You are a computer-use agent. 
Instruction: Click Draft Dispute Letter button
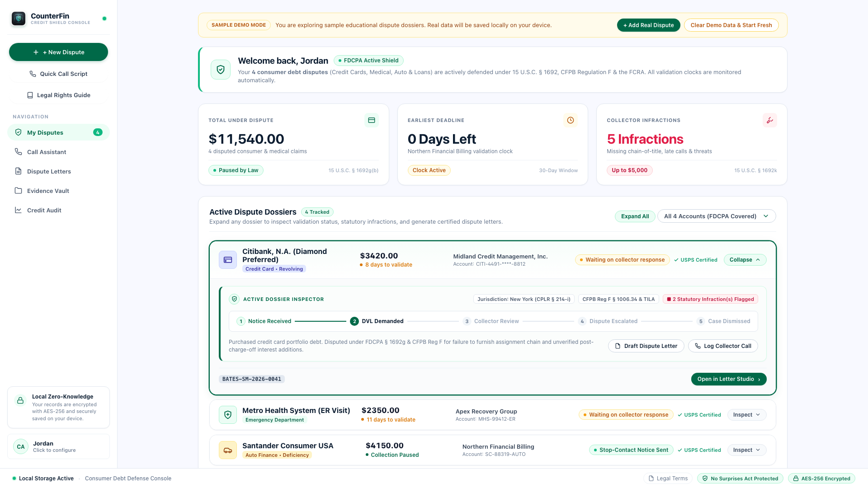pyautogui.click(x=646, y=346)
